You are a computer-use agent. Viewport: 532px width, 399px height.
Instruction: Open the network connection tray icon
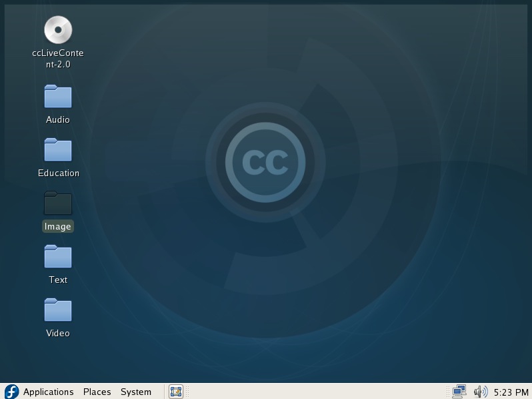tap(459, 392)
